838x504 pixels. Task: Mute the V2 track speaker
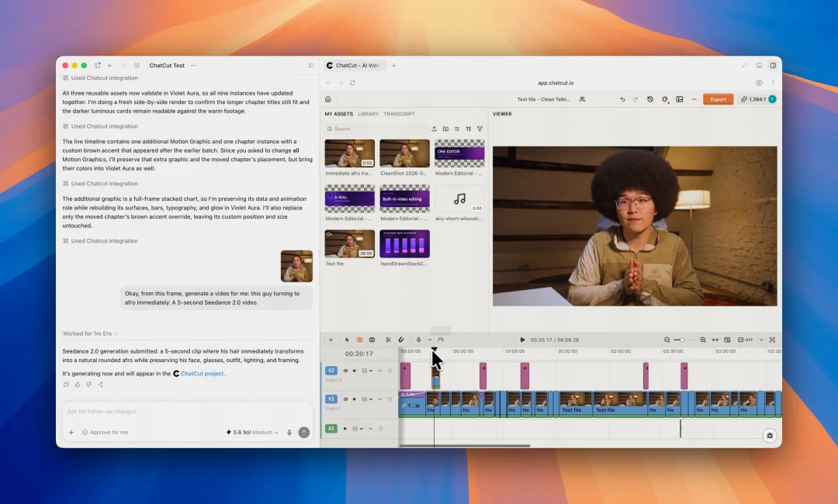point(355,371)
